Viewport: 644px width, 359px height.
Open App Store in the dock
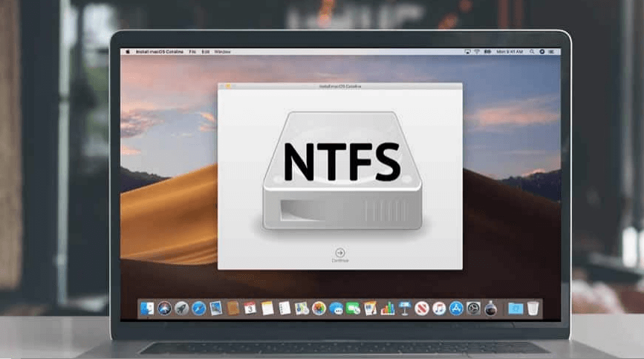pos(456,308)
